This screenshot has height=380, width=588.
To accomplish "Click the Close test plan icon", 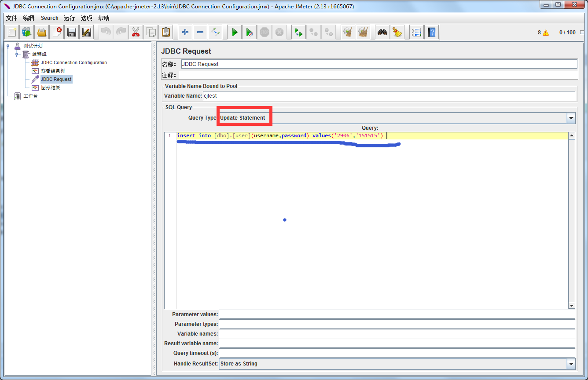I will point(57,32).
